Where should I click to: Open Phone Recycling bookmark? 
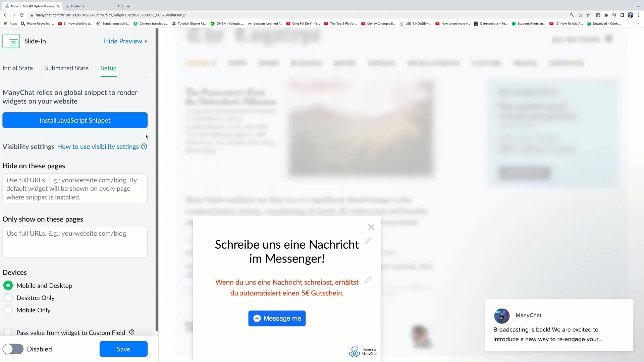37,23
